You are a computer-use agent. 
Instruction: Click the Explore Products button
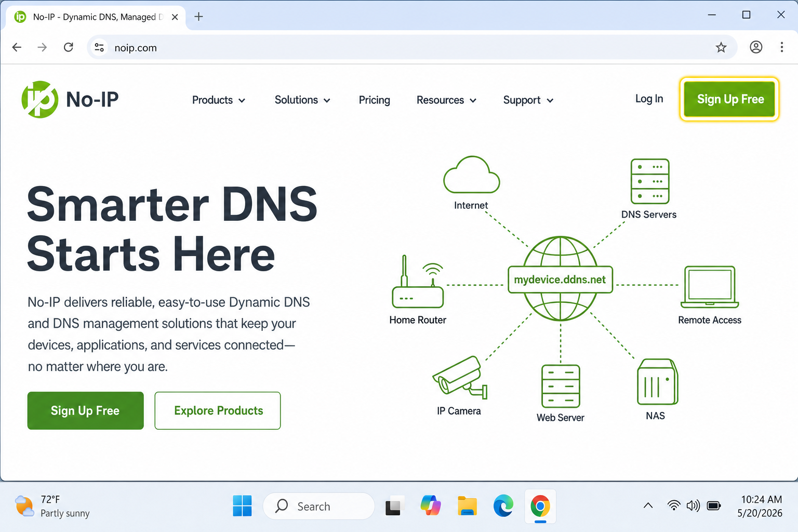pos(218,410)
